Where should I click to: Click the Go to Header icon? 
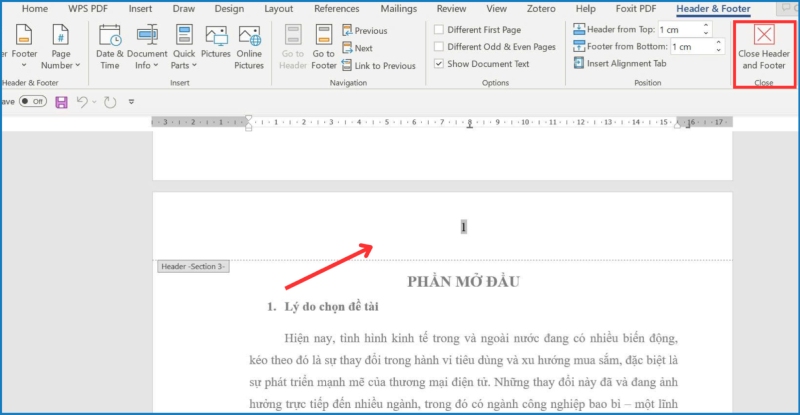tap(293, 35)
